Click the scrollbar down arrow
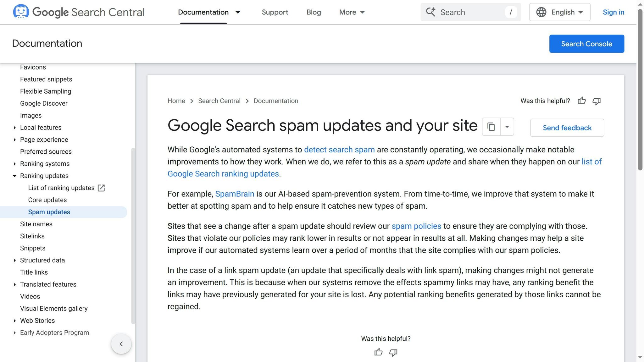The image size is (644, 362). tap(640, 357)
